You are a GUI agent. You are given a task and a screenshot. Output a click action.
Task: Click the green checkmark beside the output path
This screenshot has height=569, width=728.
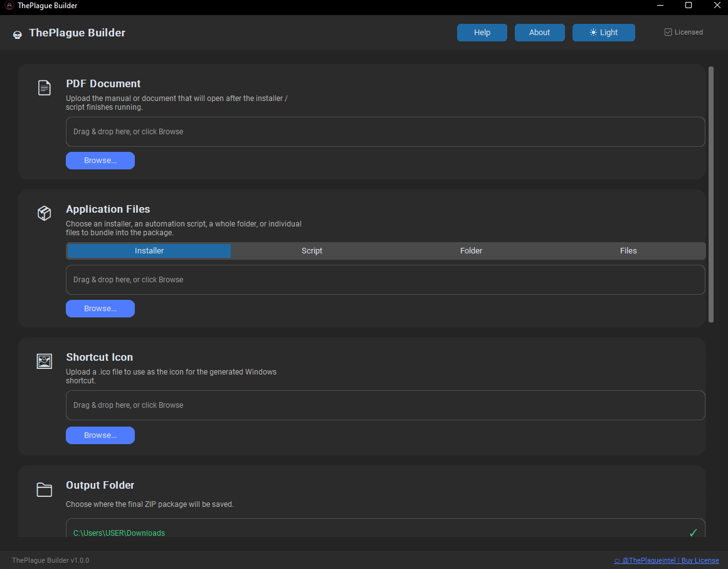[693, 533]
